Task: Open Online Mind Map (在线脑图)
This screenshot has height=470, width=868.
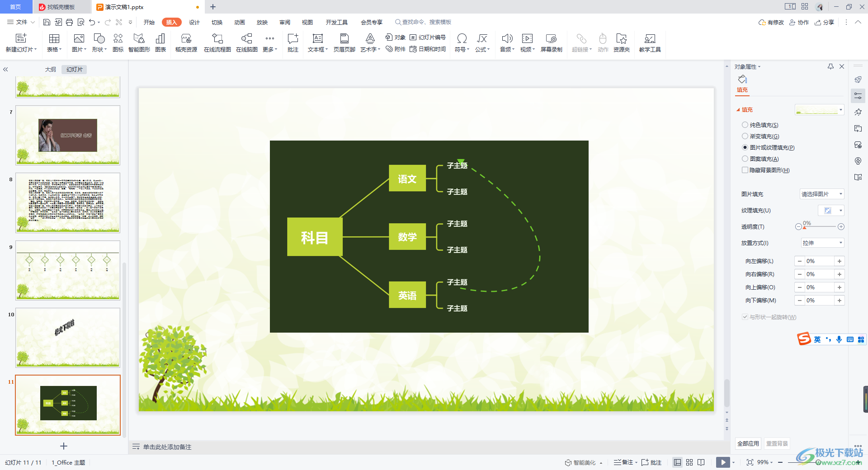Action: (247, 43)
